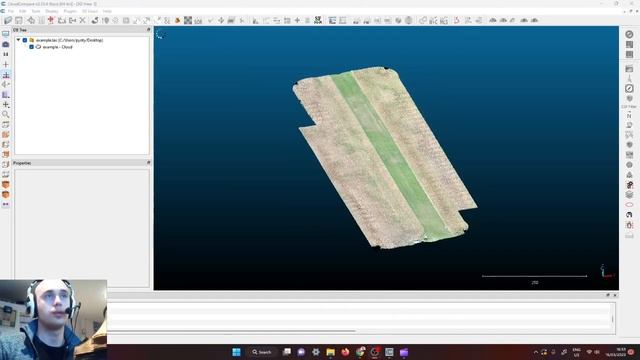This screenshot has height=360, width=640.
Task: Open Windows Settings gear on taskbar
Action: pyautogui.click(x=316, y=352)
